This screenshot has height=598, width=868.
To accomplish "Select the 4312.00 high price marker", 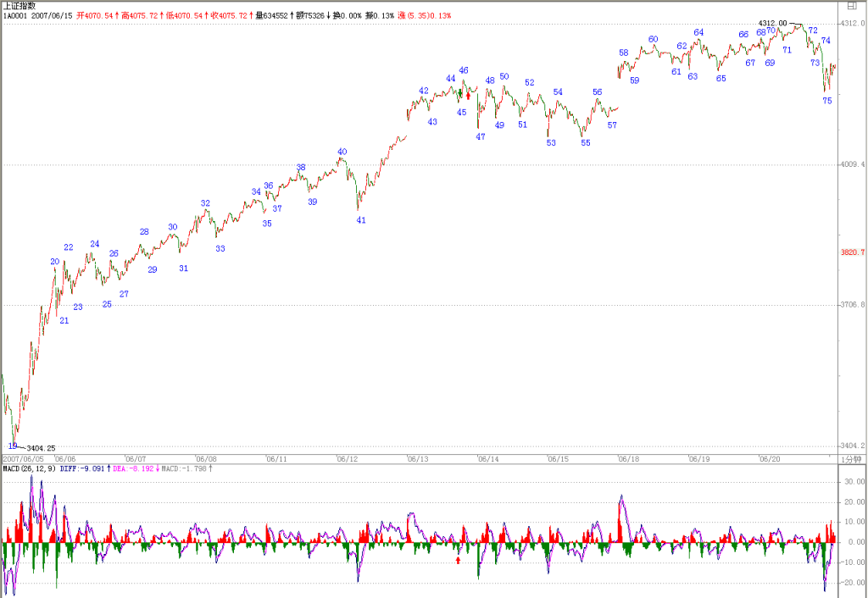I will pyautogui.click(x=772, y=23).
